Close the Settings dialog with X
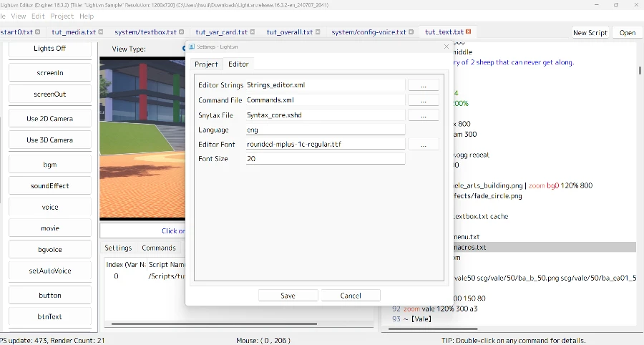Image resolution: width=644 pixels, height=345 pixels. pyautogui.click(x=447, y=47)
